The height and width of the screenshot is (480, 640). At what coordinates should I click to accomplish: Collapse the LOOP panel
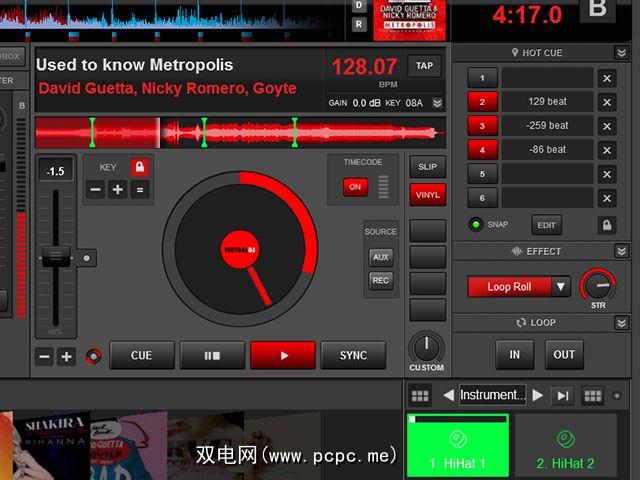coord(622,323)
